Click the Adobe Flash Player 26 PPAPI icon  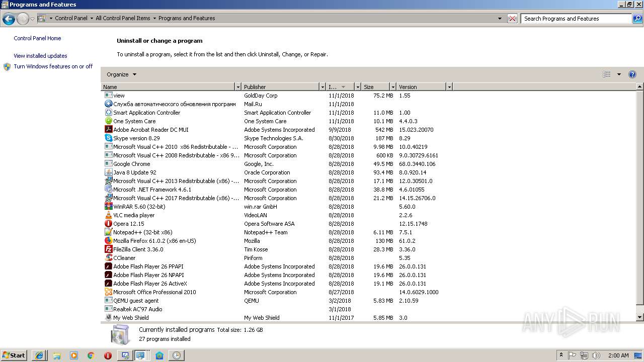[108, 266]
